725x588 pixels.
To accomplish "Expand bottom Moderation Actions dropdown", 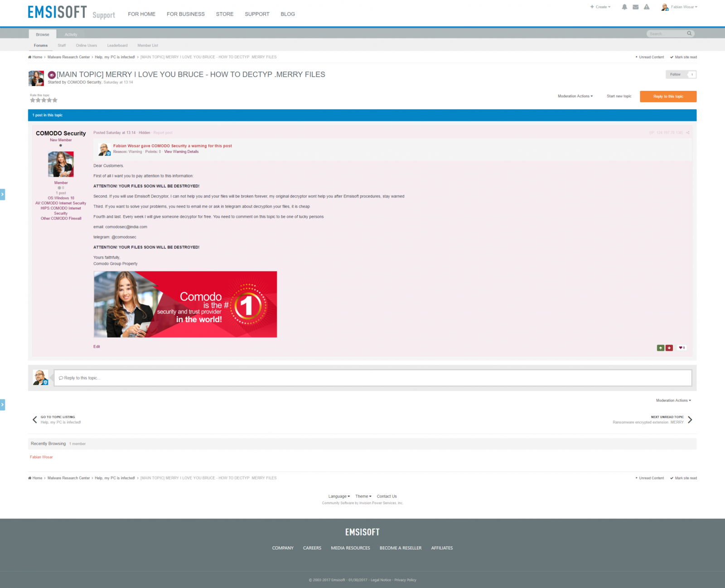I will (x=673, y=400).
